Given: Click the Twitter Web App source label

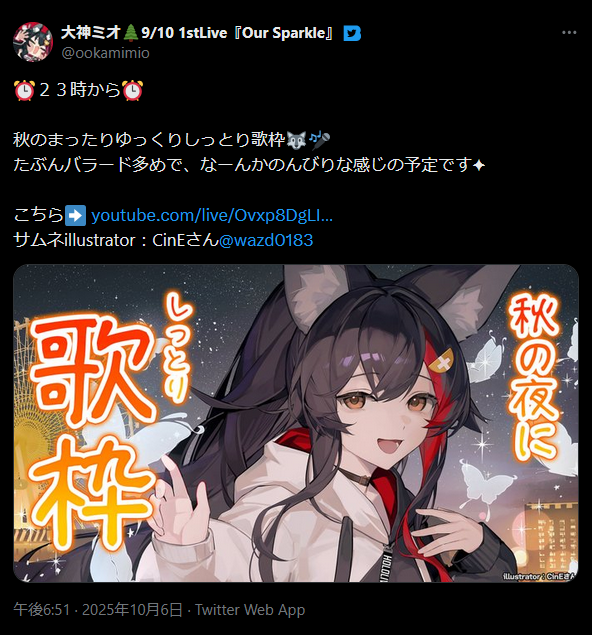Looking at the screenshot, I should tap(250, 609).
